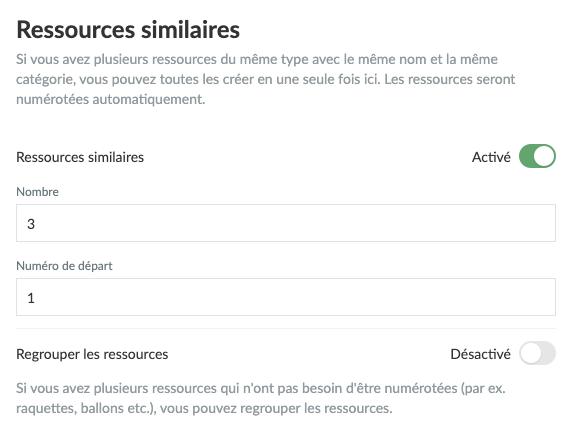Focus the Nombre input field

286,223
